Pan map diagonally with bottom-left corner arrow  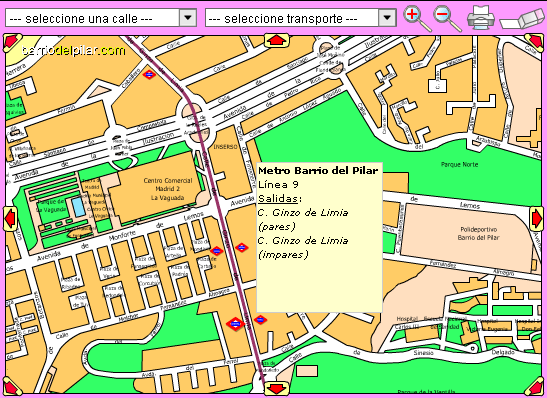12,386
